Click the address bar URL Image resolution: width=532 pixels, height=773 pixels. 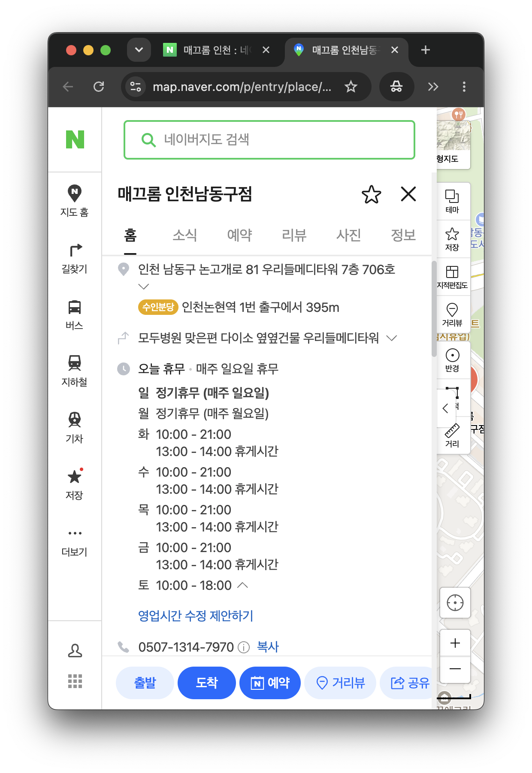(242, 87)
